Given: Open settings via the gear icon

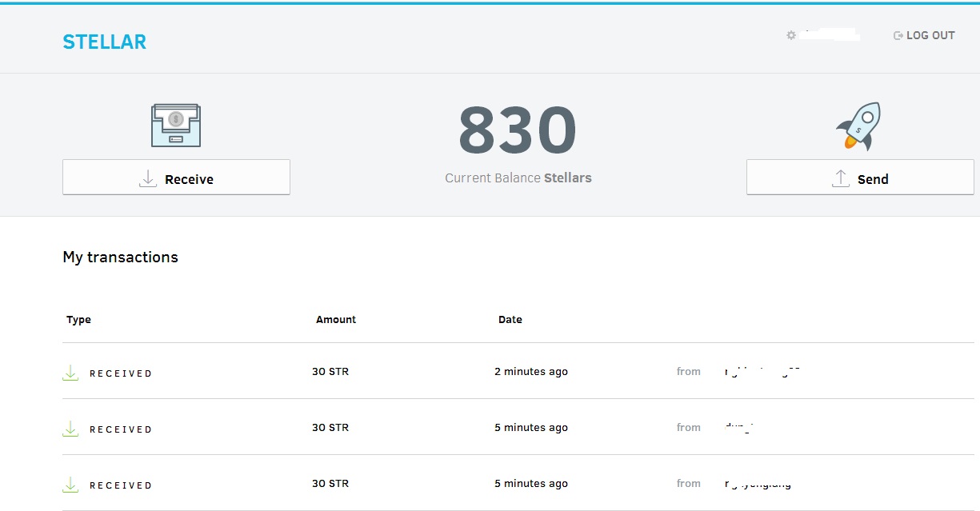Looking at the screenshot, I should (791, 35).
